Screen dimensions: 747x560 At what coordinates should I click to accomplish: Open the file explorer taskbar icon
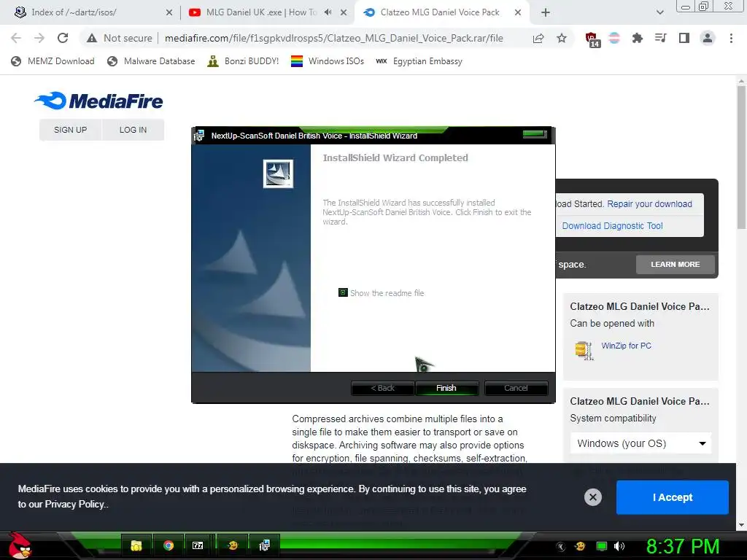[x=136, y=545]
